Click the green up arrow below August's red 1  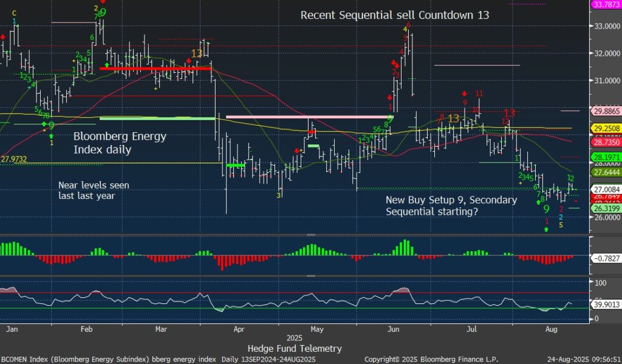[x=547, y=230]
